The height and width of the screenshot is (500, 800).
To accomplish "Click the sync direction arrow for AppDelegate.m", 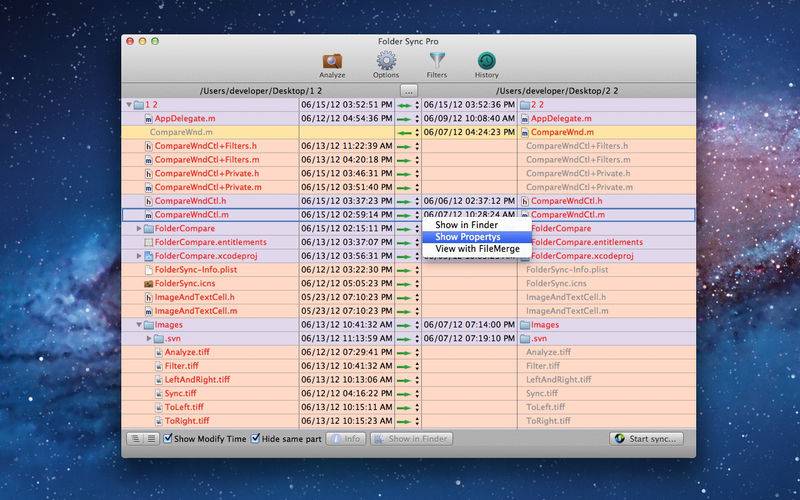I will coord(404,119).
